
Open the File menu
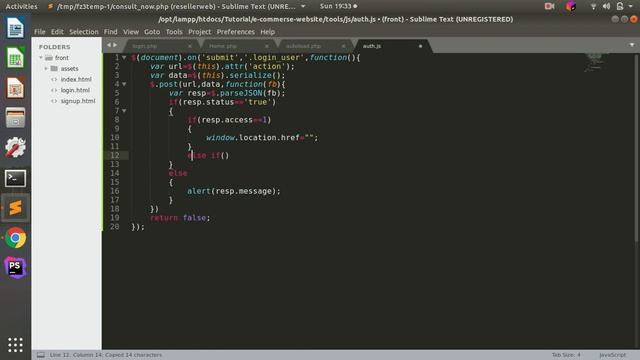pos(40,32)
